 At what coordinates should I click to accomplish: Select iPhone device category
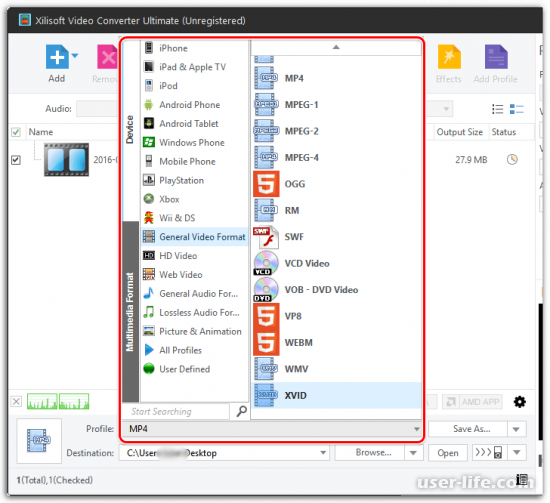coord(195,48)
